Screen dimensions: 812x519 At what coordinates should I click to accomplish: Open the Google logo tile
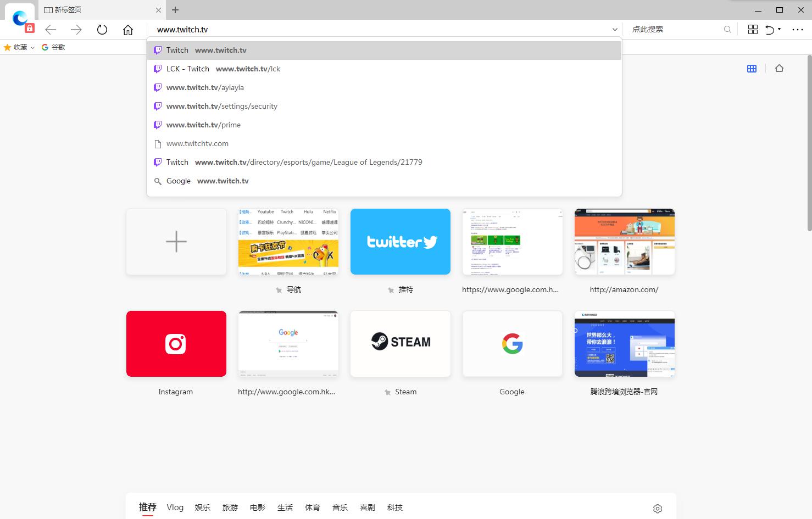(x=513, y=344)
